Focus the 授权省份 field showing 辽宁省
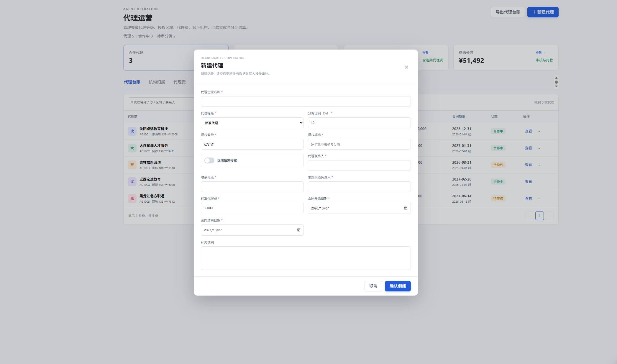The width and height of the screenshot is (617, 364). [x=252, y=144]
